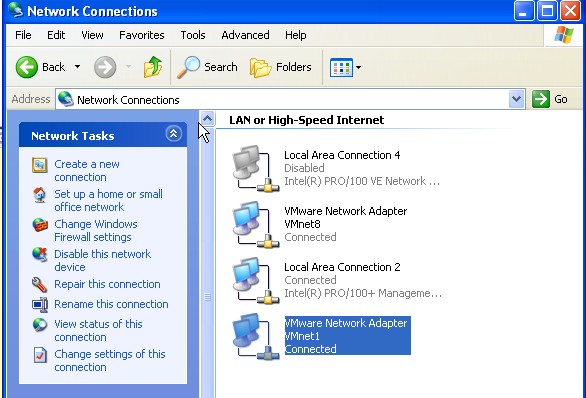Click the Create a new connection icon

(39, 165)
